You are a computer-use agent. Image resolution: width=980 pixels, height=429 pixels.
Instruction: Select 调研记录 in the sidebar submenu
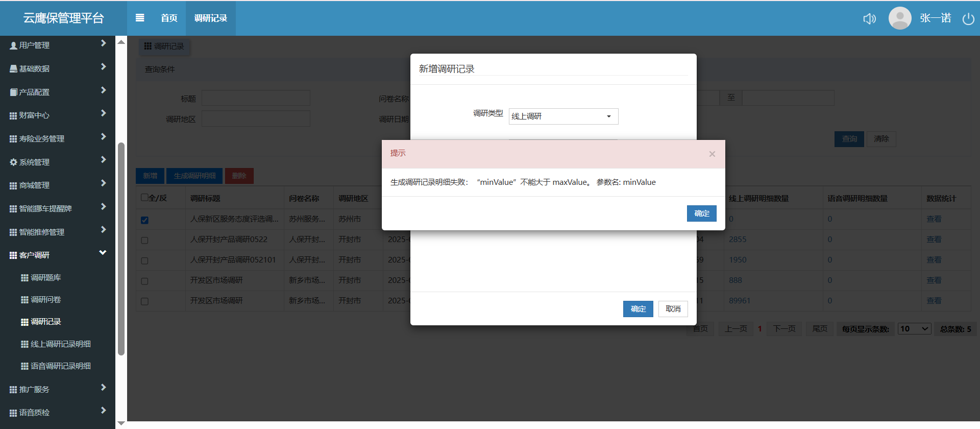[45, 322]
